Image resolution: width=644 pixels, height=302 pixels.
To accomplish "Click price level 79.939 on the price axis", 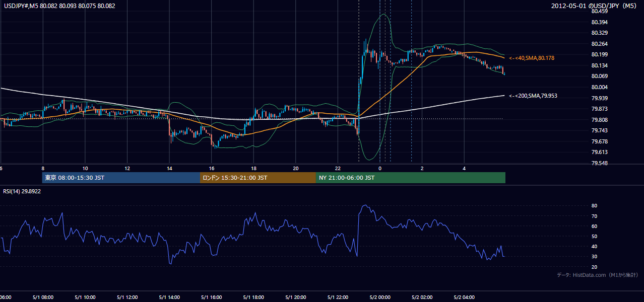I will (599, 98).
